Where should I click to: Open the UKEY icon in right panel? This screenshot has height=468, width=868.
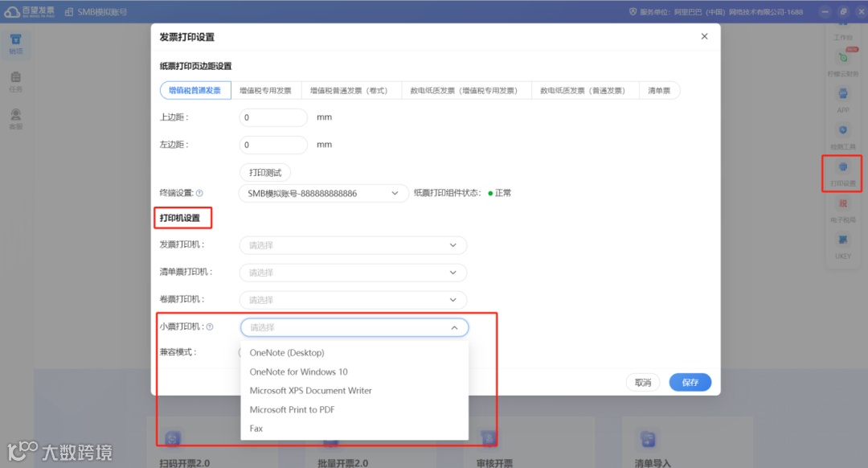coord(842,240)
